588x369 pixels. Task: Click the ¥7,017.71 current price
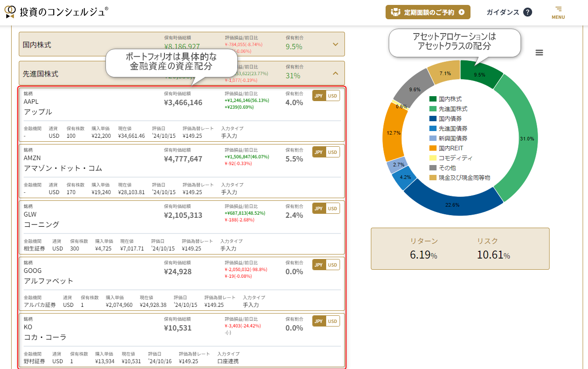pyautogui.click(x=132, y=249)
